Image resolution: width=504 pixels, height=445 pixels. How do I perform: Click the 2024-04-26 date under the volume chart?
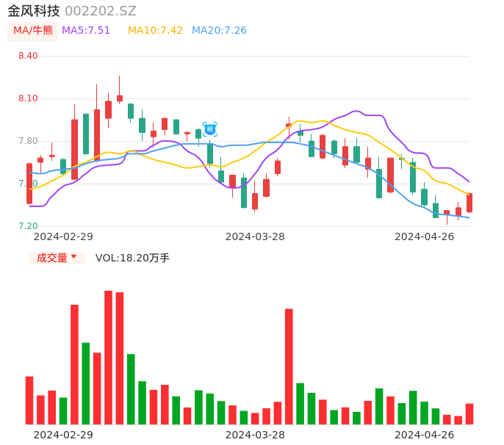click(x=425, y=435)
